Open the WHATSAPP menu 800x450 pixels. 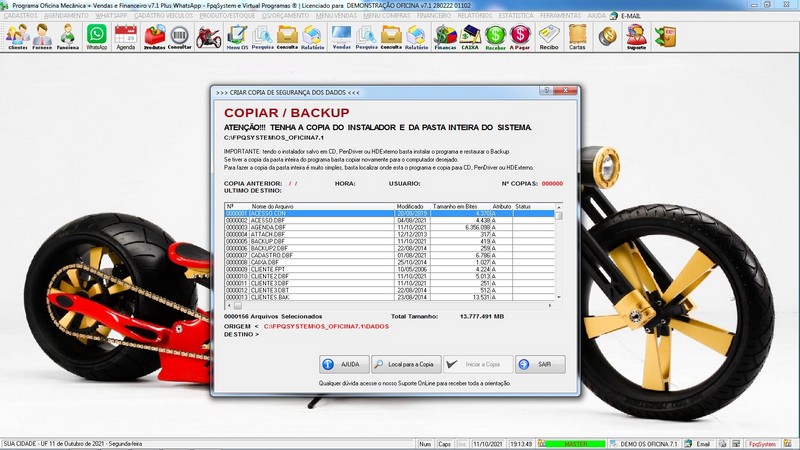coord(111,16)
